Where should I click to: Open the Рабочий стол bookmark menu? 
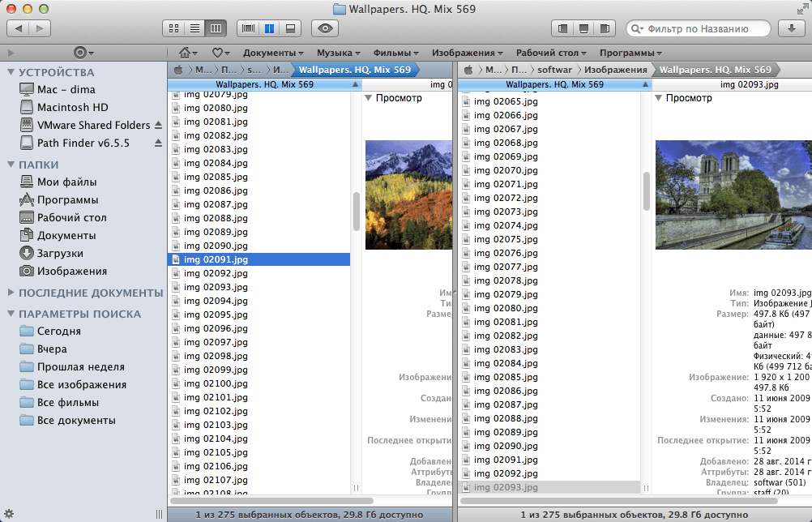coord(551,53)
